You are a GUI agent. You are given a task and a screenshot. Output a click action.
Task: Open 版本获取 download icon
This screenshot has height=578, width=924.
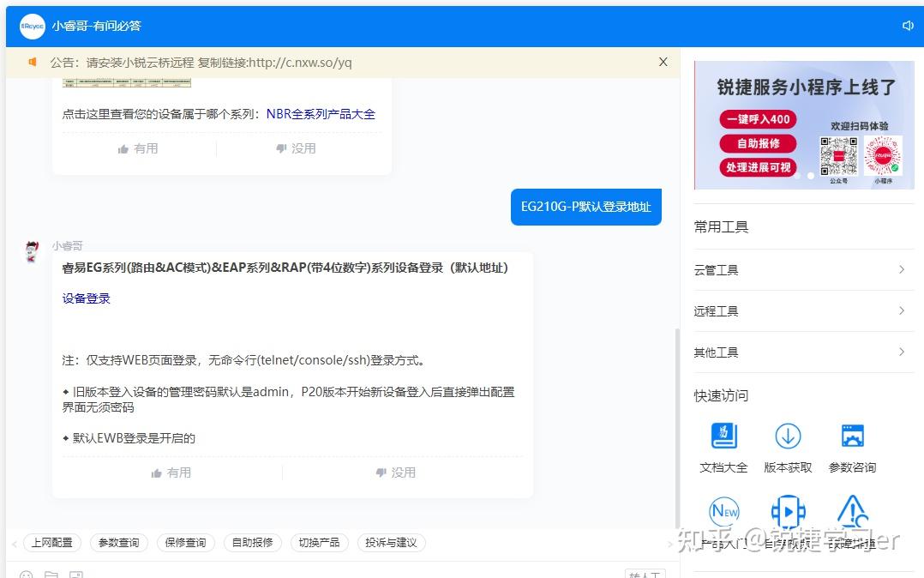pos(788,436)
